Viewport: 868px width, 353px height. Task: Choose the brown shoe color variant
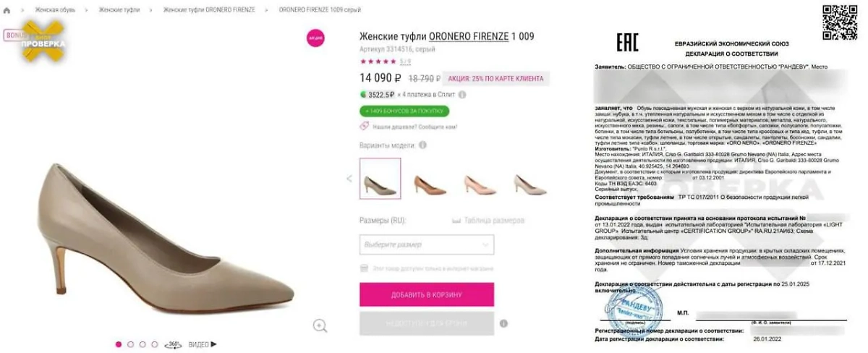pos(430,184)
